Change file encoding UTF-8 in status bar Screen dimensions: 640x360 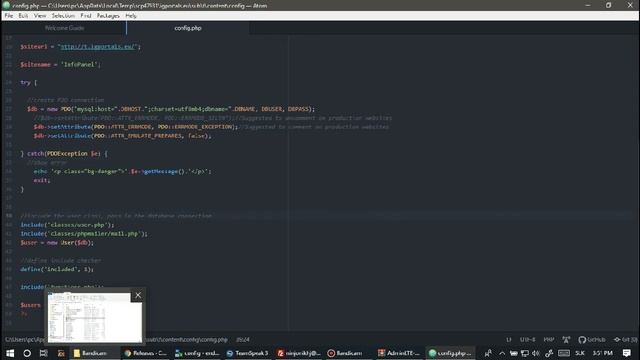pos(527,340)
